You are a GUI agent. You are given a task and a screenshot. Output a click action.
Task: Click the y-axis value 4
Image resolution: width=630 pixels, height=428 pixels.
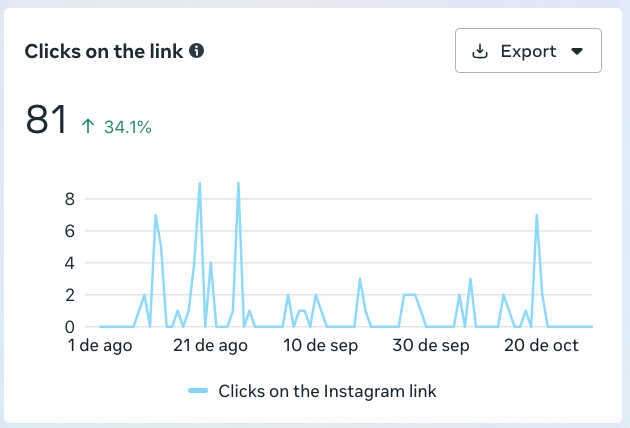69,263
